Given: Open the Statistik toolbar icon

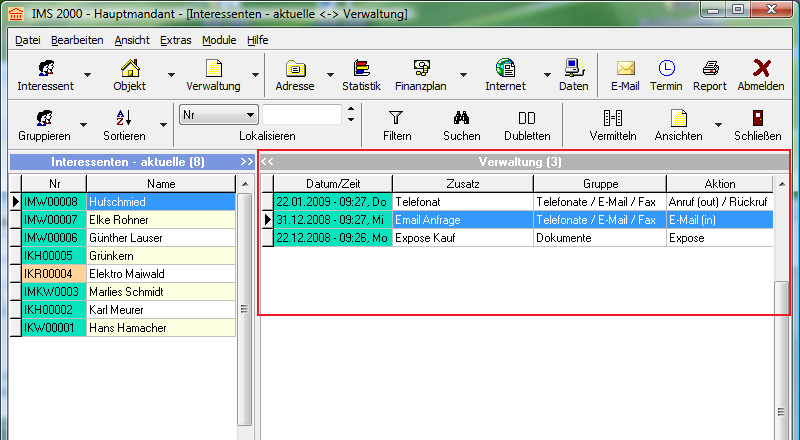Looking at the screenshot, I should coord(361,69).
